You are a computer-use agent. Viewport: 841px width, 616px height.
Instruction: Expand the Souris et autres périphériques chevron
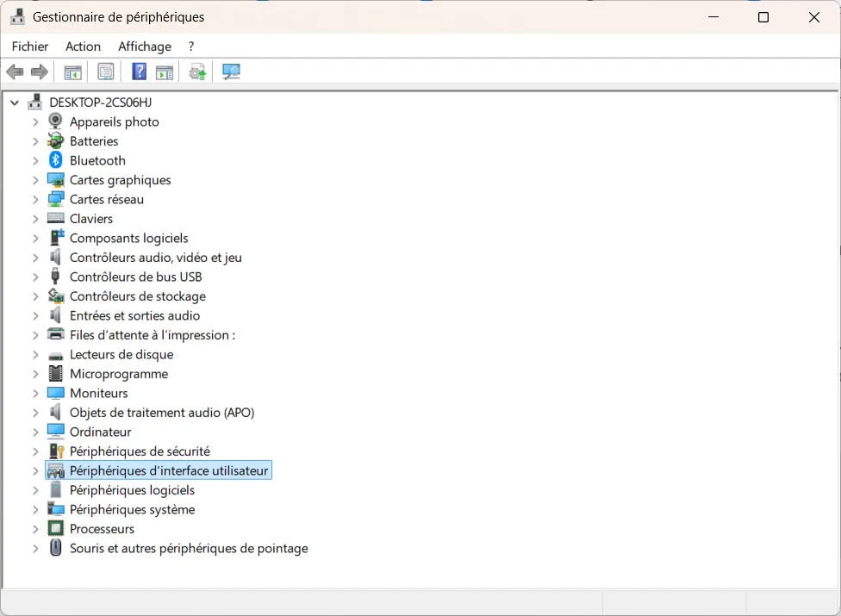click(35, 549)
